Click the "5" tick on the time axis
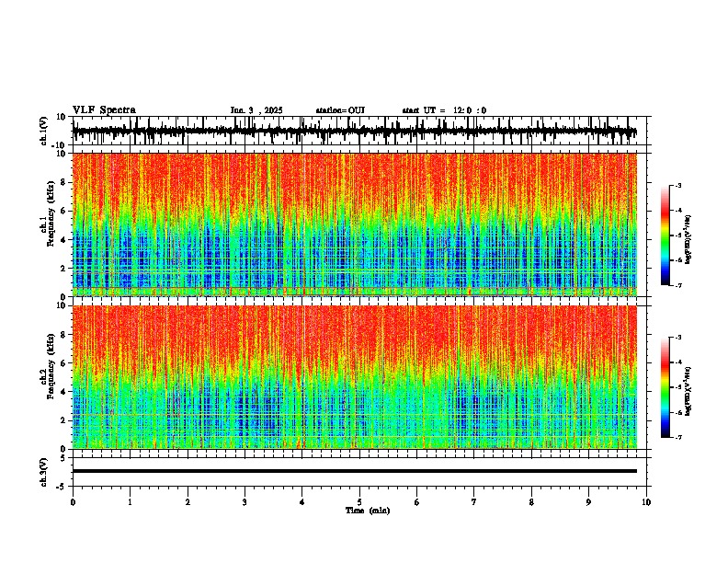This screenshot has height=563, width=728. 359,502
